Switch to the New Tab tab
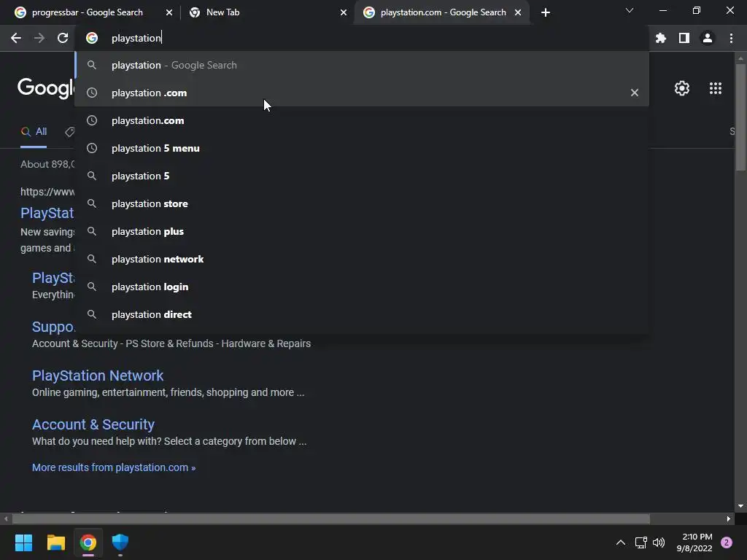 267,12
